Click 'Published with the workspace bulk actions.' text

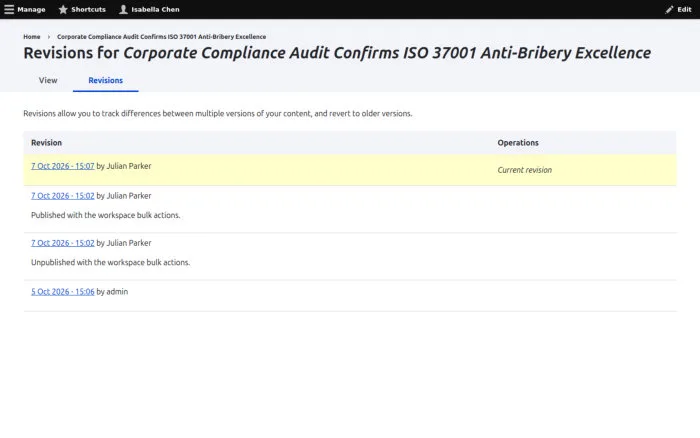pos(105,215)
